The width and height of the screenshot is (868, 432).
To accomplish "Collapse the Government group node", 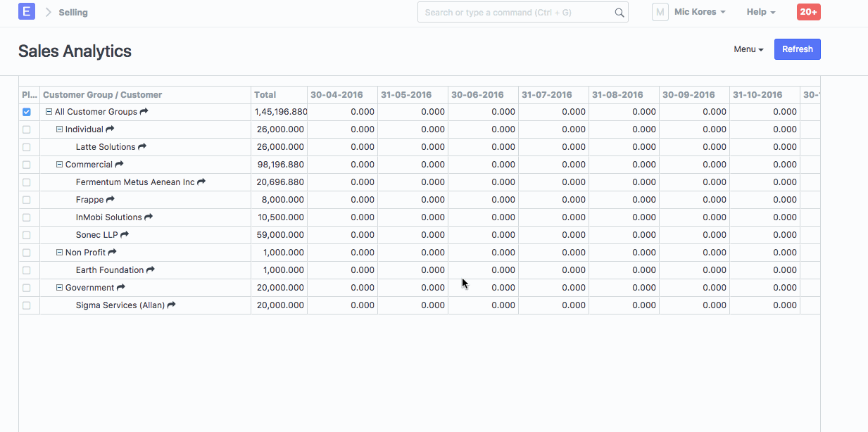I will (x=58, y=287).
